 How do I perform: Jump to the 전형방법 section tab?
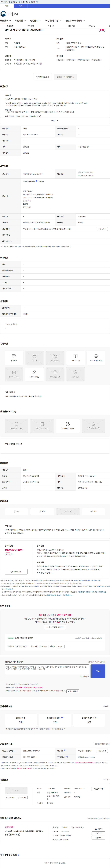[x=92, y=26]
